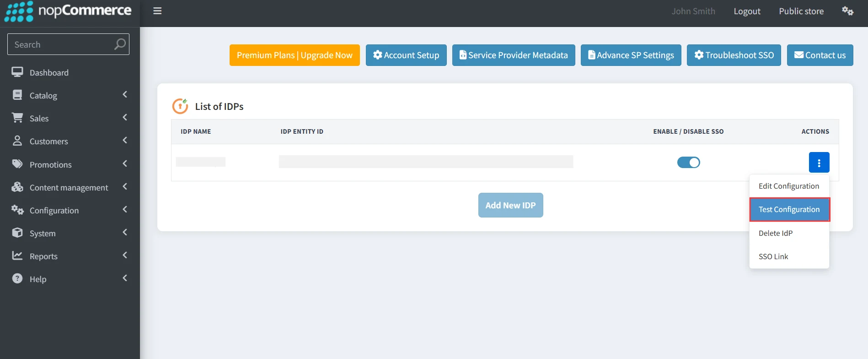Click the gear icon on Account Setup
Viewport: 868px width, 359px height.
[377, 55]
